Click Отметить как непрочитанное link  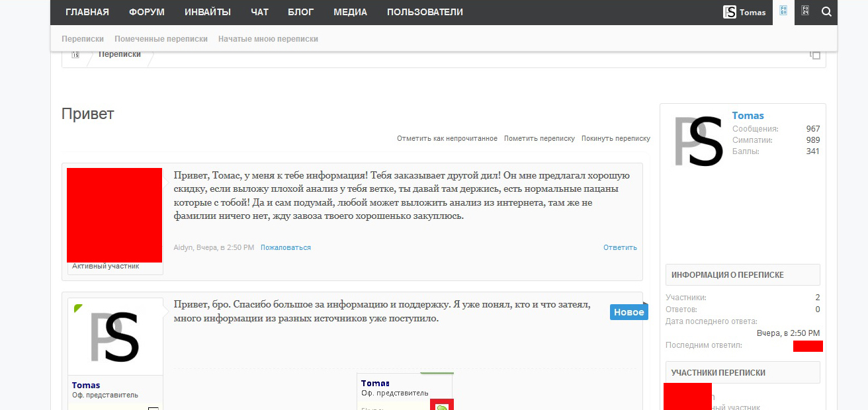[x=447, y=138]
